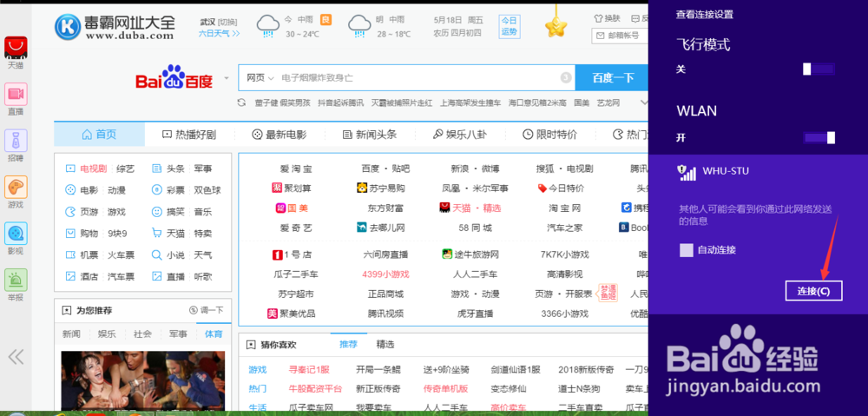Click hot search term 抖音起诉腾讯

click(x=340, y=103)
